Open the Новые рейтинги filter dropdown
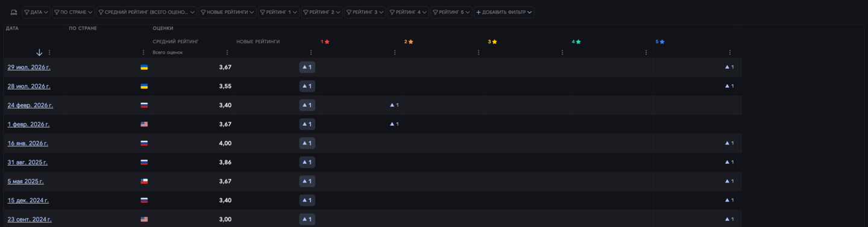 [x=228, y=12]
